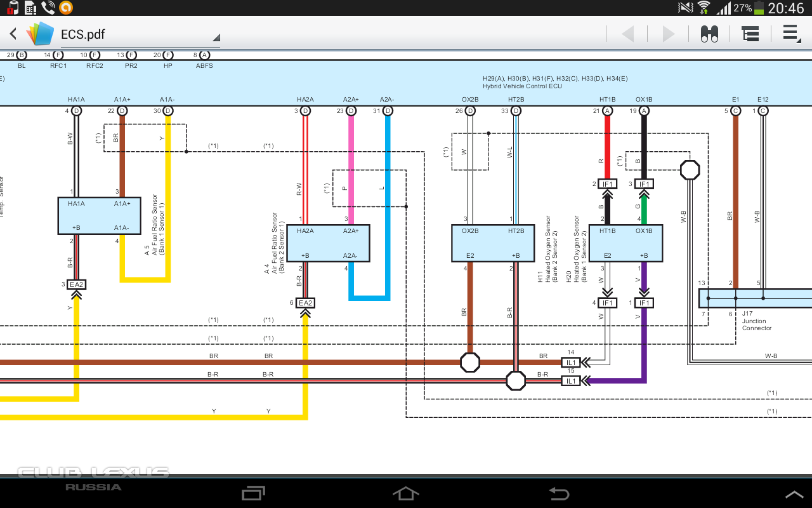
Task: Go back using the toolbar chevron
Action: [x=13, y=34]
